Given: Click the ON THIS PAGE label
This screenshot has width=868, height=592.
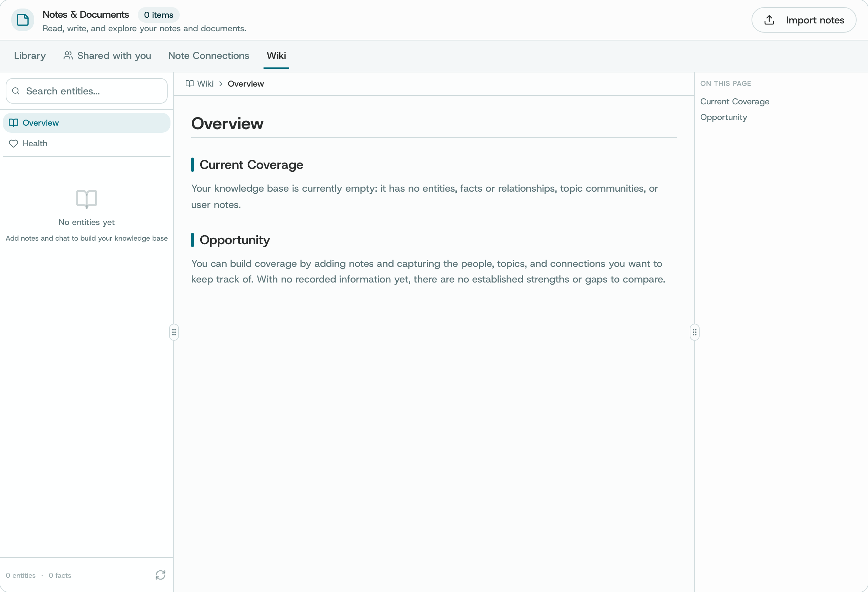Looking at the screenshot, I should [725, 84].
